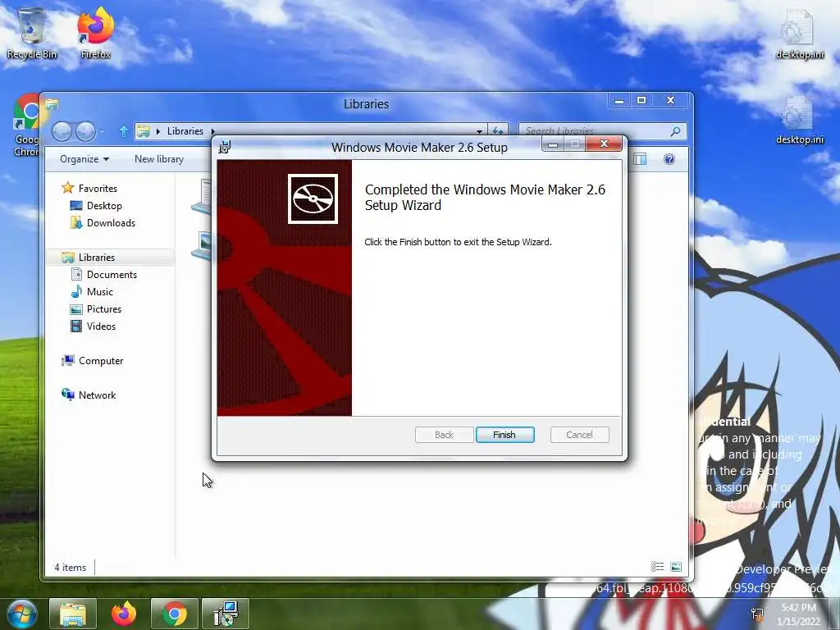Maximize the Libraries window
This screenshot has height=630, width=840.
(641, 101)
